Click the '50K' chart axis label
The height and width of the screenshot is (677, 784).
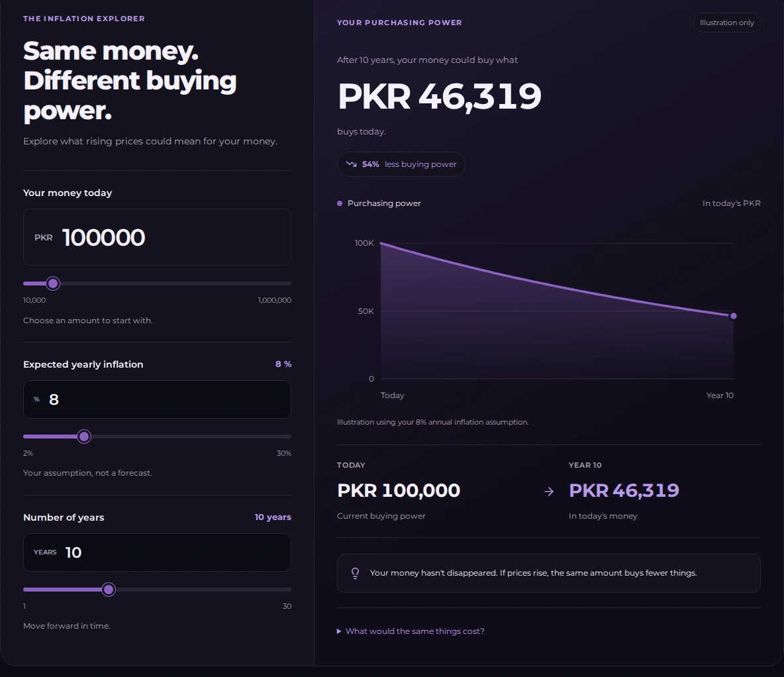[x=366, y=311]
